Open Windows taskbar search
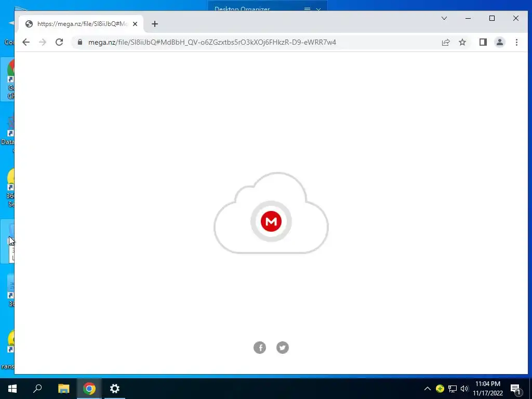The width and height of the screenshot is (532, 399). click(37, 389)
